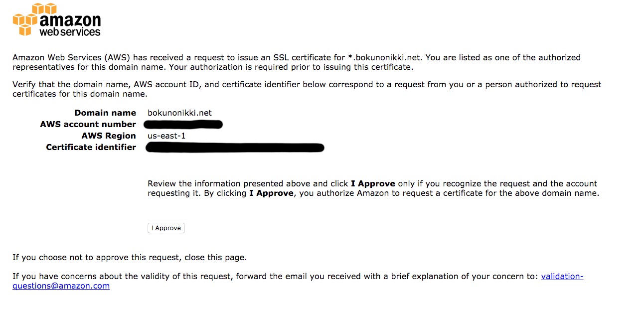644x309 pixels.
Task: Click the "close this page" instruction sentence
Action: click(130, 258)
